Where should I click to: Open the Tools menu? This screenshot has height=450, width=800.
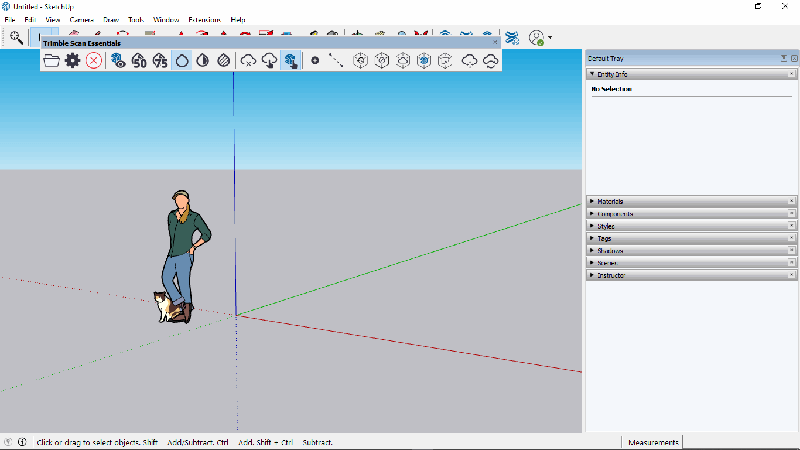136,19
